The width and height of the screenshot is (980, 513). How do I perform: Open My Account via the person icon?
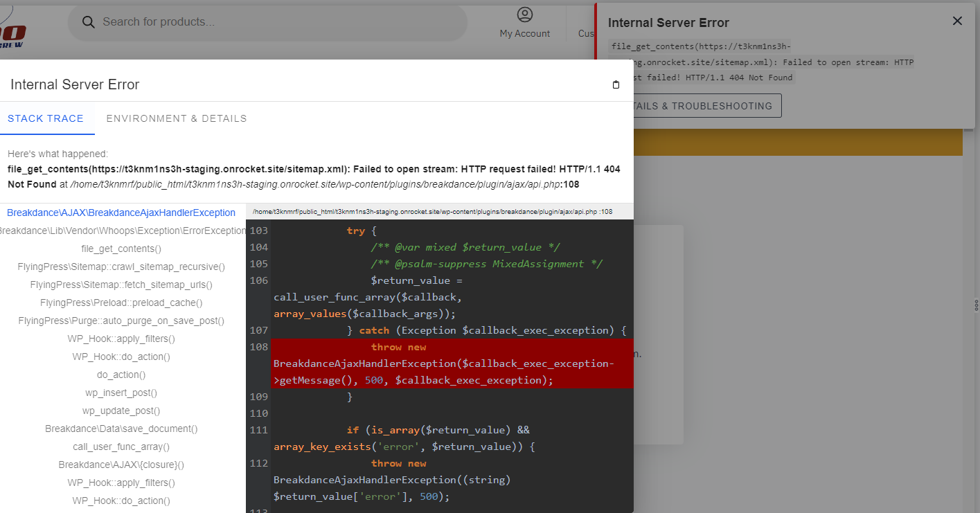(524, 14)
